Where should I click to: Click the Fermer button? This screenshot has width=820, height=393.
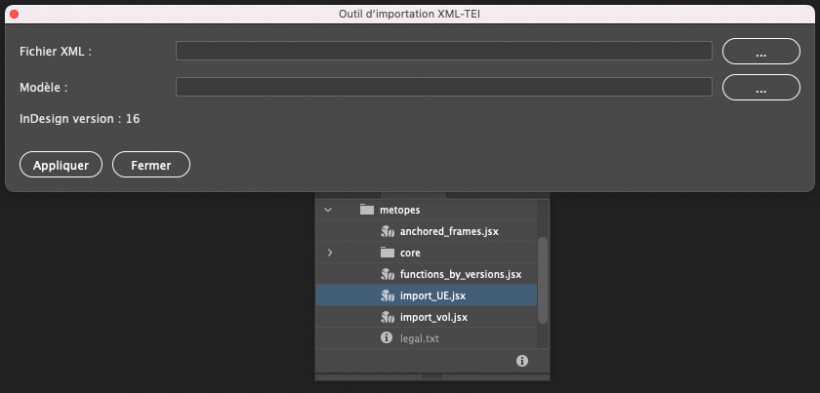tap(151, 165)
